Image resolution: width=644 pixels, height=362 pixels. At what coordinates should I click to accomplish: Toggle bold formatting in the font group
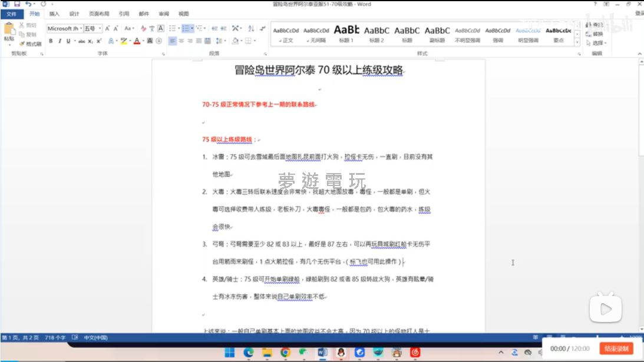(51, 41)
